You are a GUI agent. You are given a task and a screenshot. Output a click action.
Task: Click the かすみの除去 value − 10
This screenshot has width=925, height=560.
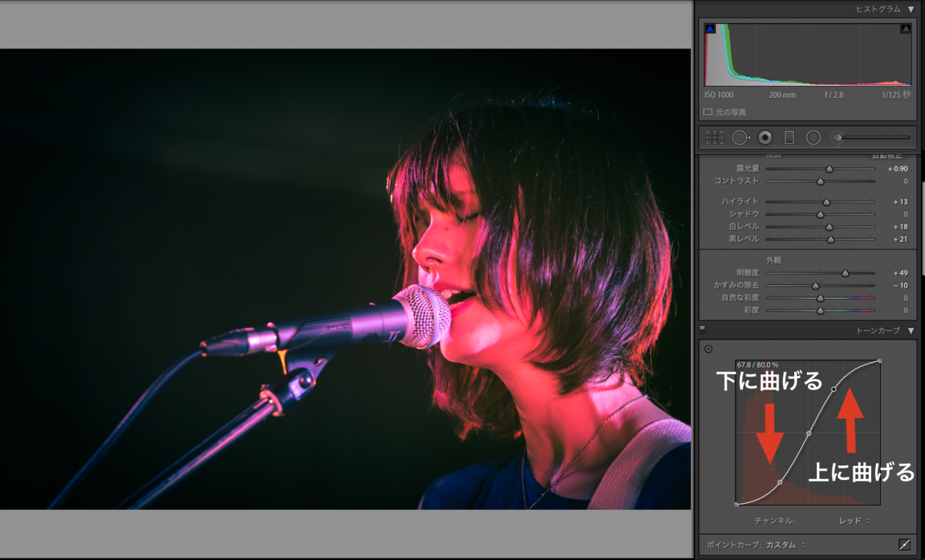tap(900, 285)
